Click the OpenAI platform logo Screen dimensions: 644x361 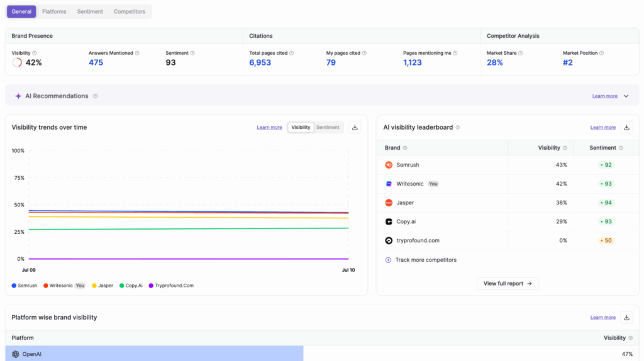tap(16, 354)
